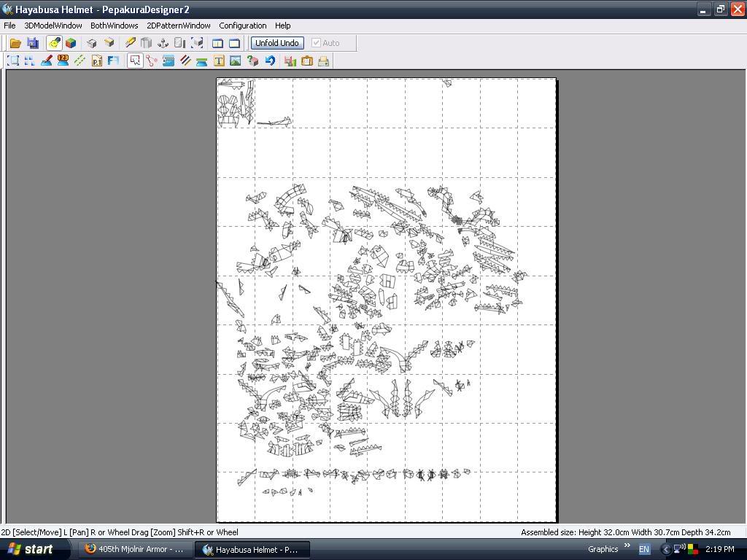Select the blue zipper flap tool
Viewport: 747px width, 560px height.
click(x=169, y=61)
